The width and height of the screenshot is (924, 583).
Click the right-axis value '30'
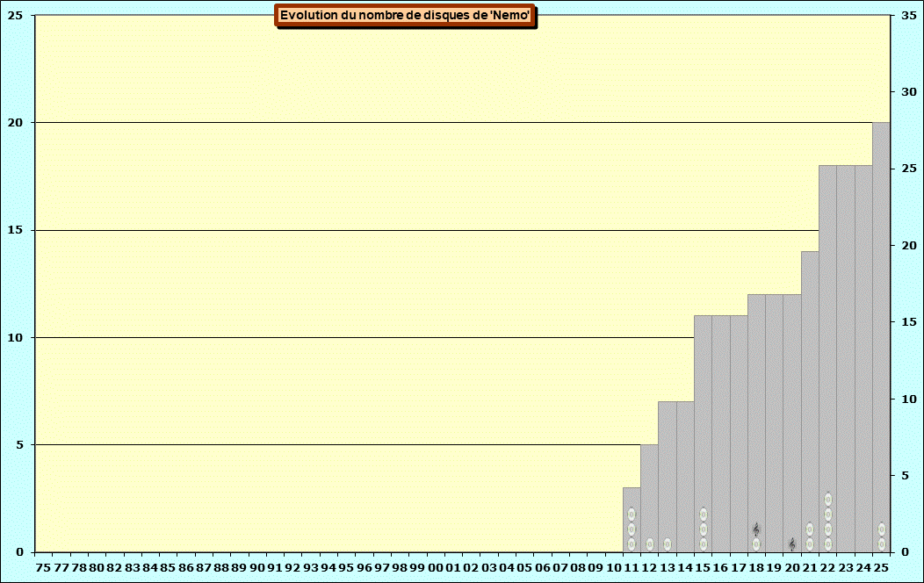tap(909, 92)
